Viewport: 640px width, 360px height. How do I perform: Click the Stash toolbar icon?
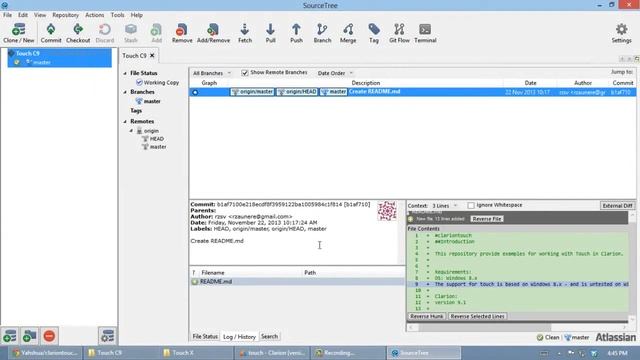[x=131, y=33]
